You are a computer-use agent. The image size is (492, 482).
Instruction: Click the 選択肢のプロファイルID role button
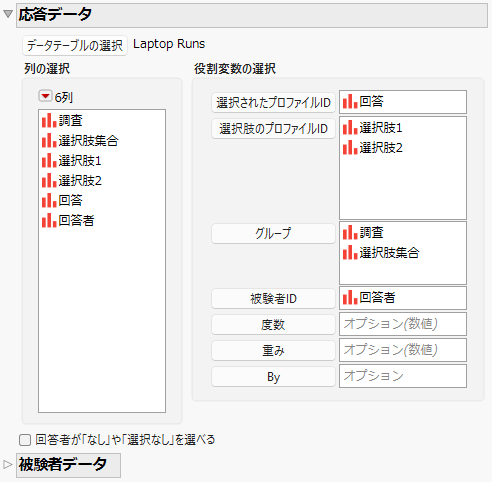[x=273, y=128]
